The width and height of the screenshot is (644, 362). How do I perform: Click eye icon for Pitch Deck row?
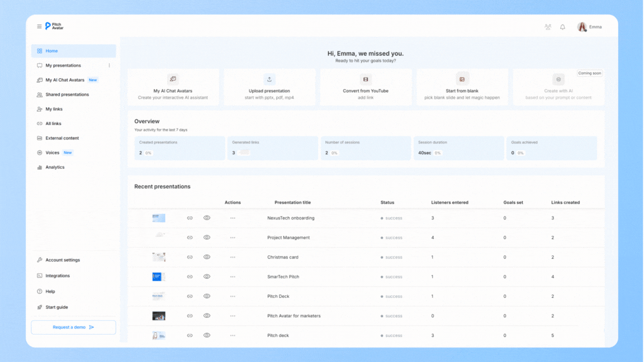[207, 296]
